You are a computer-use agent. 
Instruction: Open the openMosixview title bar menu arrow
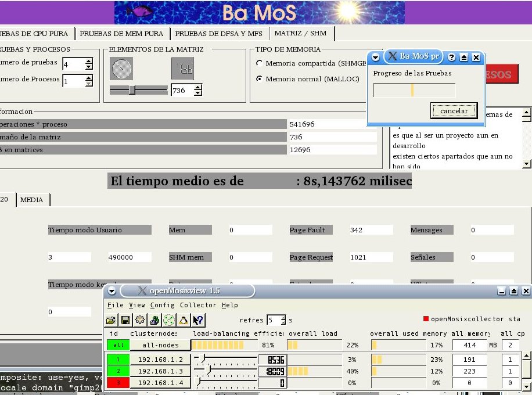click(x=112, y=291)
